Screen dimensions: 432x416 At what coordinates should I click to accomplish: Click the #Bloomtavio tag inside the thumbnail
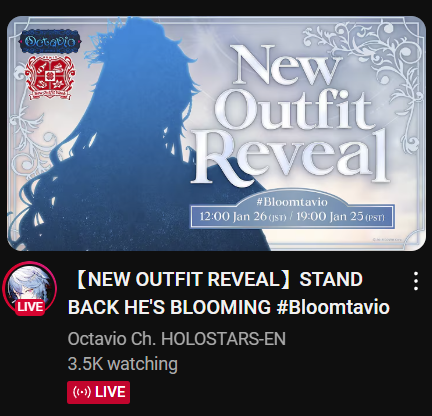[292, 202]
